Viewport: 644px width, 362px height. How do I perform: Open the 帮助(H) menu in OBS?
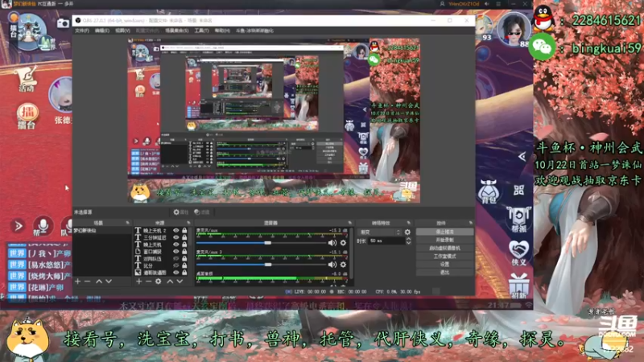click(222, 31)
